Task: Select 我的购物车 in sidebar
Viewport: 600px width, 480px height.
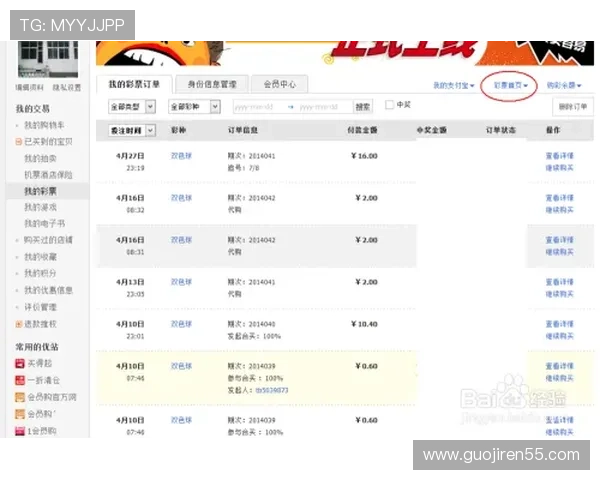Action: point(44,125)
